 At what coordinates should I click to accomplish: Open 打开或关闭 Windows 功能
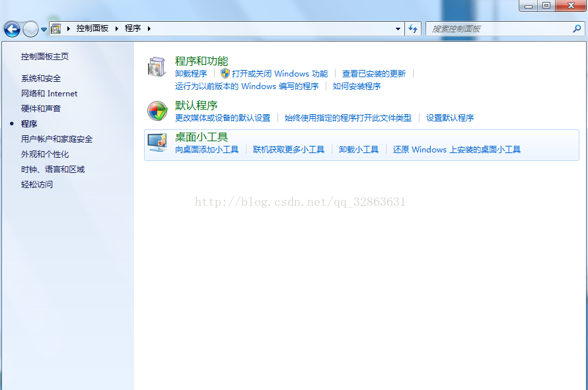pyautogui.click(x=279, y=74)
